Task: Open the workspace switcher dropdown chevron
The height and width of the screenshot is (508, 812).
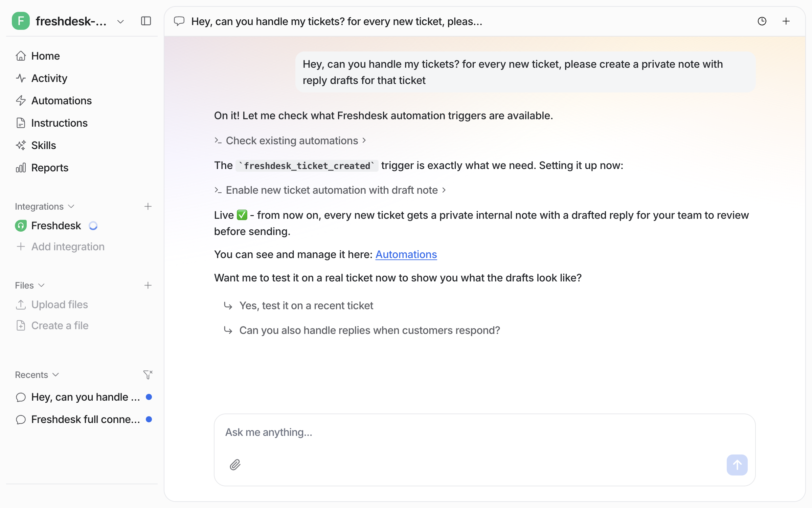Action: point(120,22)
